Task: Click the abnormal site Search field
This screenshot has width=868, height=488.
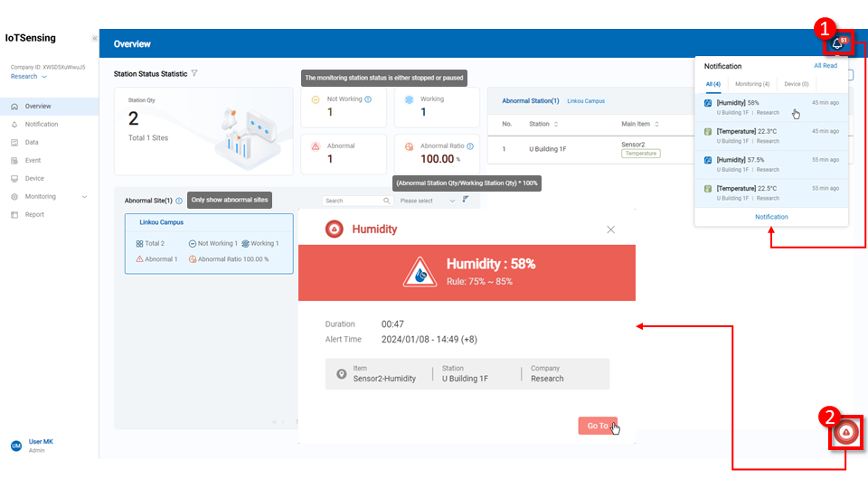Action: click(355, 201)
